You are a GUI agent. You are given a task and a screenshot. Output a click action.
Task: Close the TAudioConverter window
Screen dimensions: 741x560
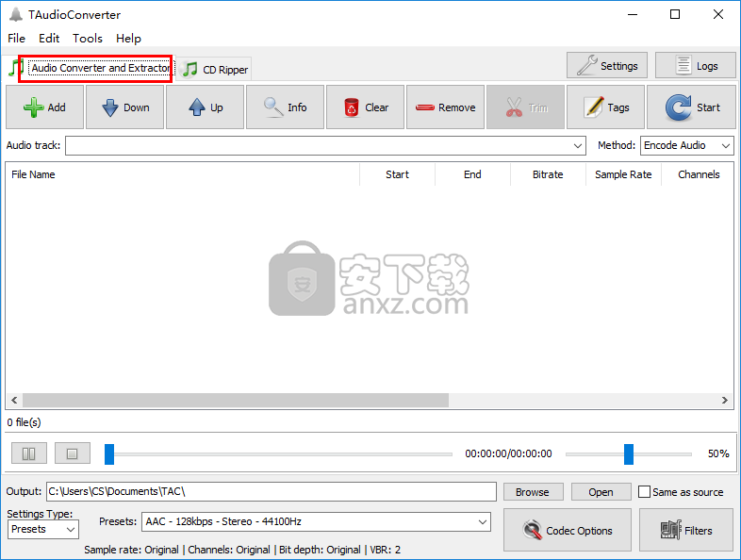pos(718,14)
